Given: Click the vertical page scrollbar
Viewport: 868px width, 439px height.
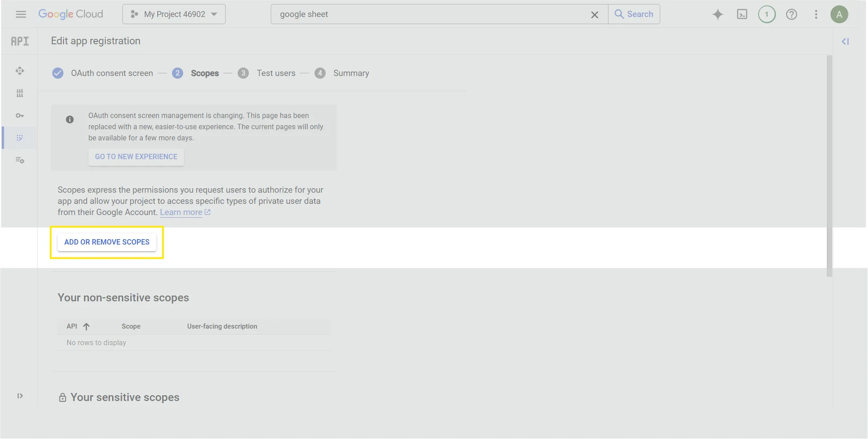Looking at the screenshot, I should pyautogui.click(x=830, y=166).
